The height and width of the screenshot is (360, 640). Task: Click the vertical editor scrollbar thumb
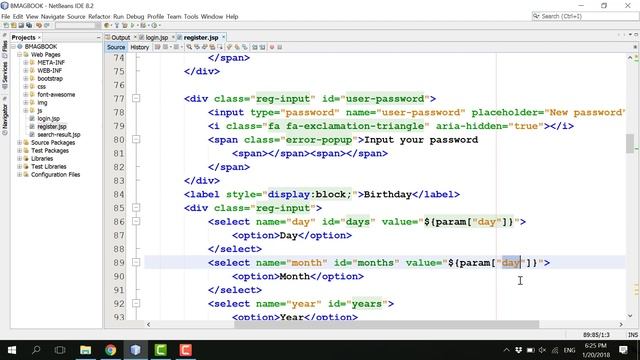[630, 143]
